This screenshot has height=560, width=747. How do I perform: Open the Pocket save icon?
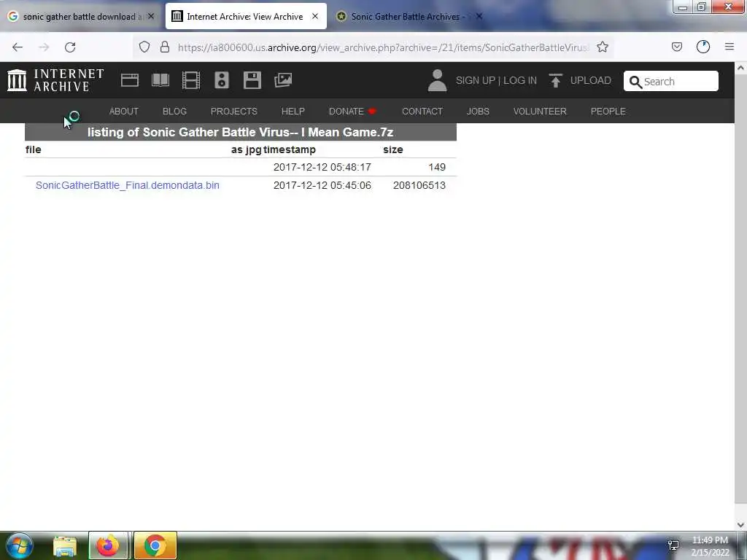(x=677, y=47)
